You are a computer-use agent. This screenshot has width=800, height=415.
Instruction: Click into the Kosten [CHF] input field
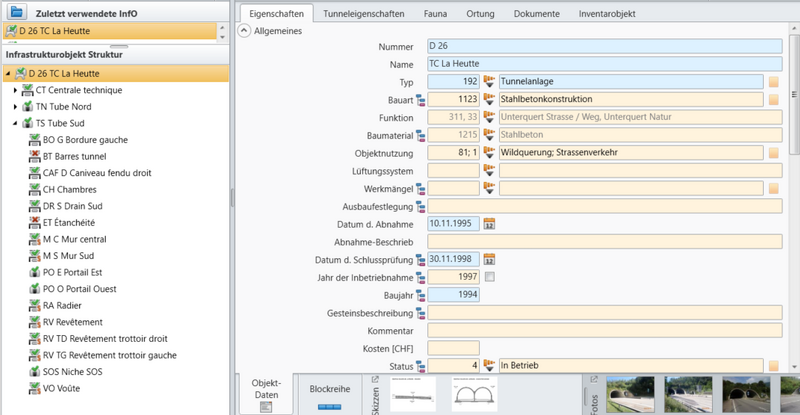[x=454, y=348]
